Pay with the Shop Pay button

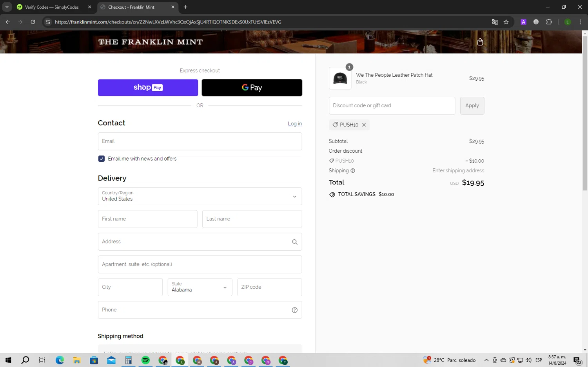point(148,88)
